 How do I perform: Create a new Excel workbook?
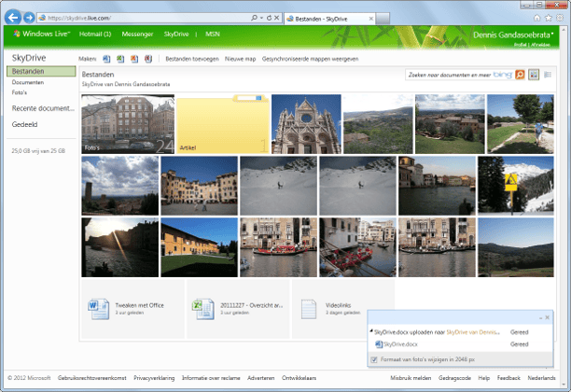pyautogui.click(x=120, y=59)
